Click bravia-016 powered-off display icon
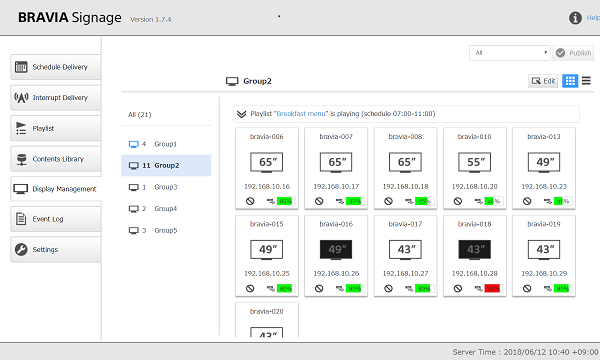 [336, 250]
